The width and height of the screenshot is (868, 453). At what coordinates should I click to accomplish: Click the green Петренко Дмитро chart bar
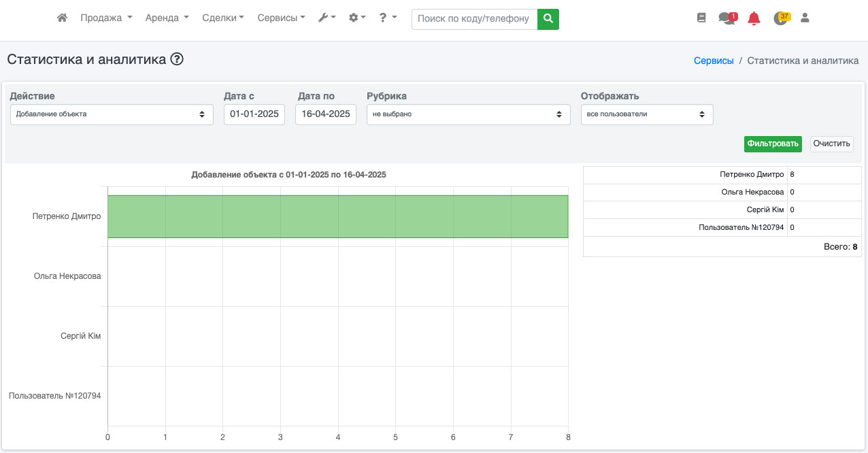click(x=337, y=216)
